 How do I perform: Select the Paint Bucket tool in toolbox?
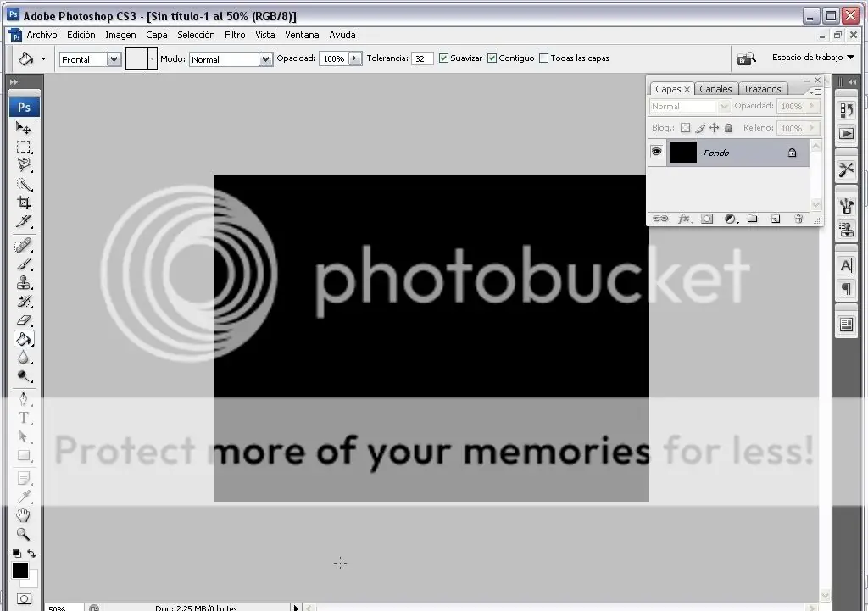click(x=23, y=339)
